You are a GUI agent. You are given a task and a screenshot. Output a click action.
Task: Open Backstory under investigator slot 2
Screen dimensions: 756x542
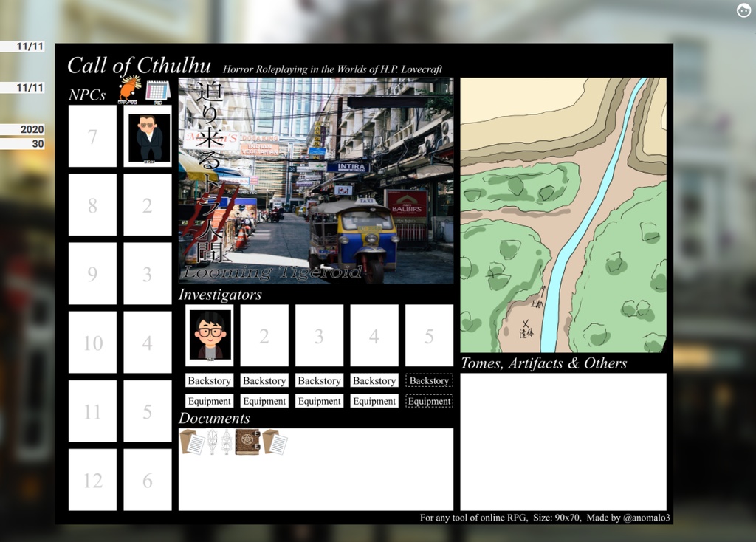click(264, 380)
